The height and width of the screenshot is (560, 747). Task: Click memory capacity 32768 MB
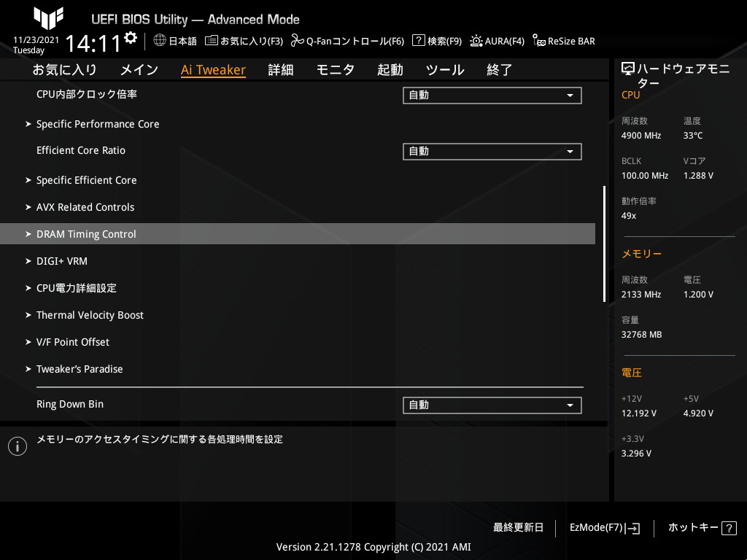(x=641, y=335)
